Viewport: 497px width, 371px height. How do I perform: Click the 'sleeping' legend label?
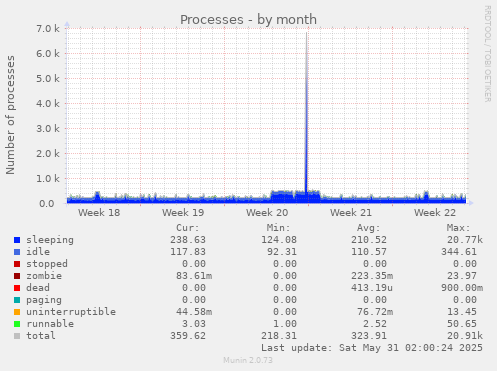click(50, 240)
